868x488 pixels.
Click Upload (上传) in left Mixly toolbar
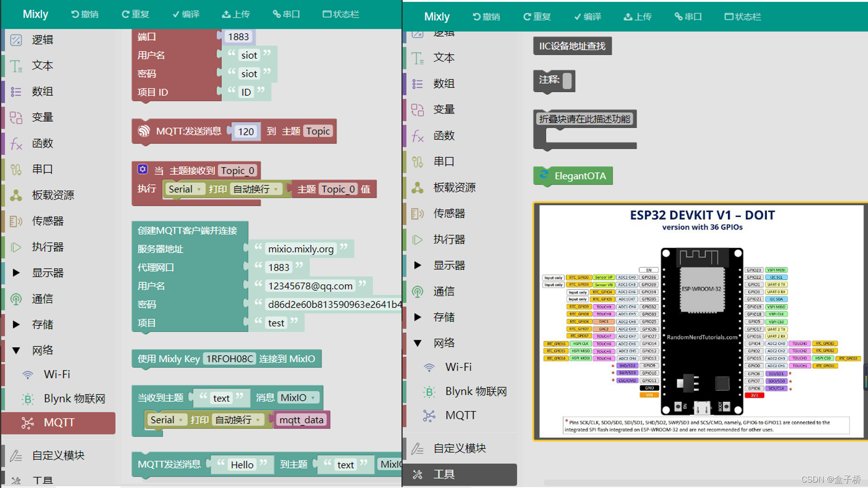click(236, 14)
